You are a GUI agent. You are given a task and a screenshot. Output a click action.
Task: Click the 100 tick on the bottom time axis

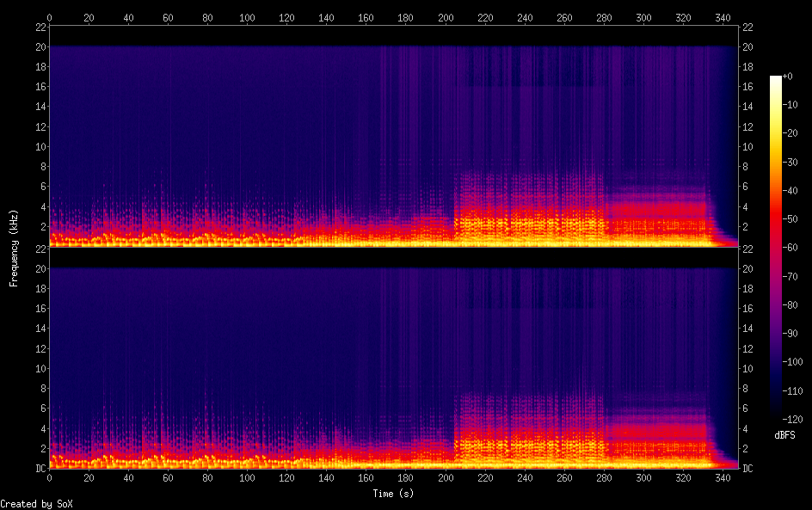(x=247, y=477)
